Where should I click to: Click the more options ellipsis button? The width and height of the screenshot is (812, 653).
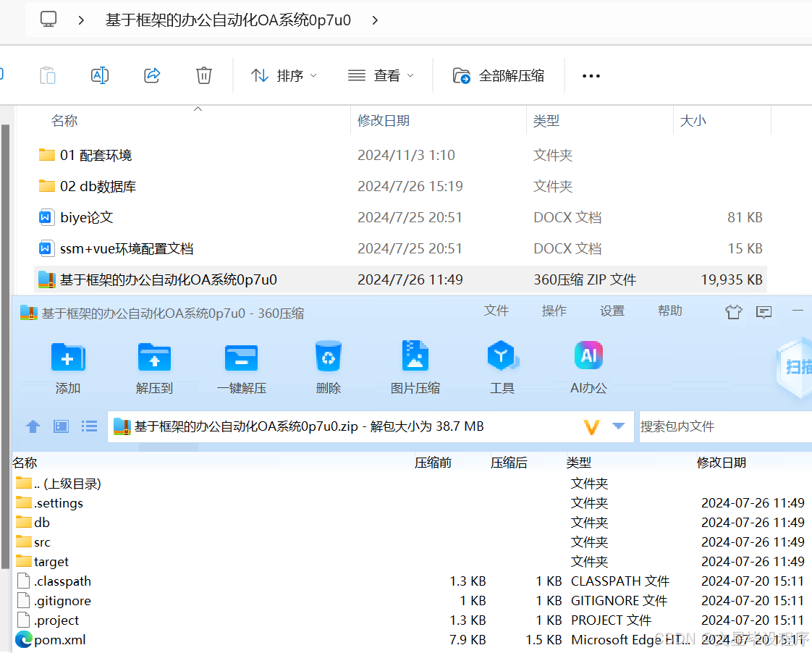pyautogui.click(x=591, y=75)
